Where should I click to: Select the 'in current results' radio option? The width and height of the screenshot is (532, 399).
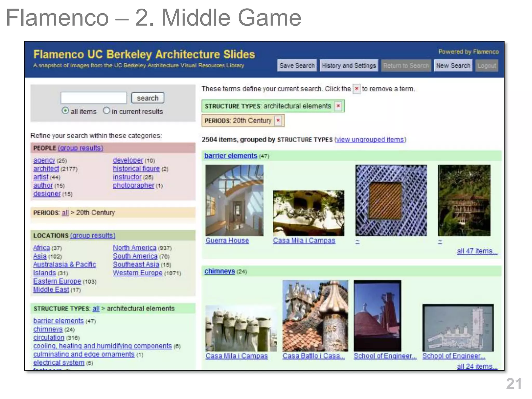tap(107, 111)
